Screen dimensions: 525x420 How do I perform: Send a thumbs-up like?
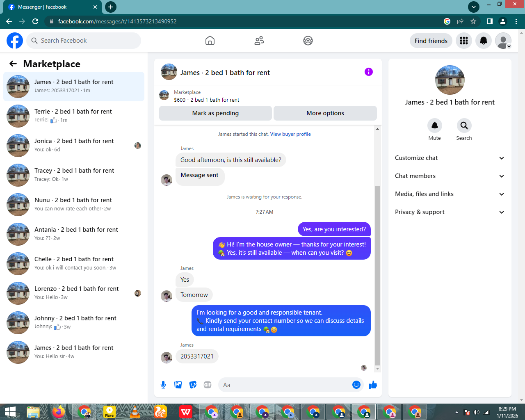(x=373, y=385)
